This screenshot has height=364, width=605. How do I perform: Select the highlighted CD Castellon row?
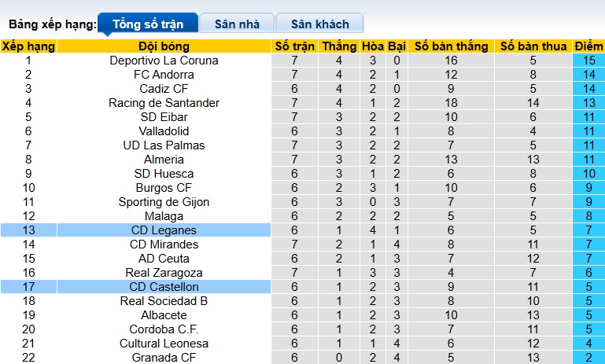pos(164,287)
